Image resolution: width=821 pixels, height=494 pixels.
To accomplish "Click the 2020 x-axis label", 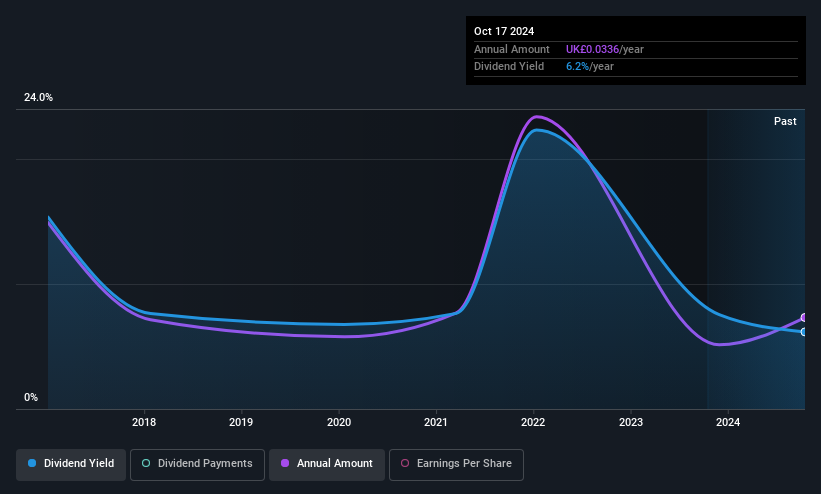I will coord(339,422).
